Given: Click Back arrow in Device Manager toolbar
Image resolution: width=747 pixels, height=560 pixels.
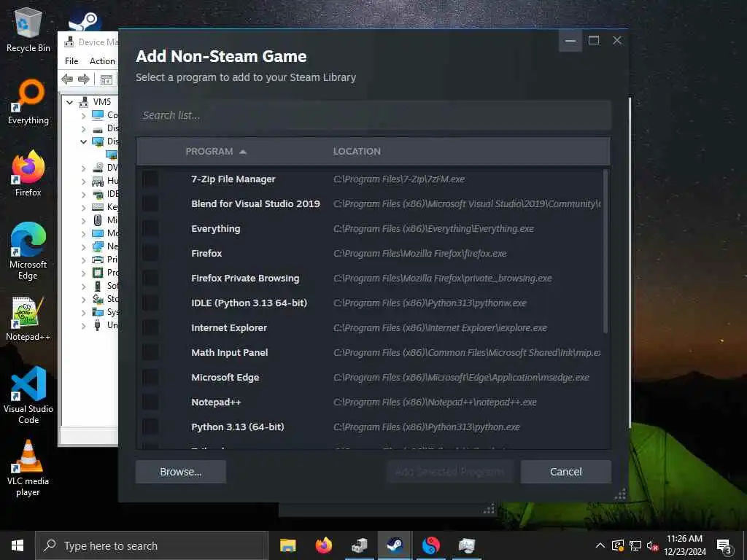Looking at the screenshot, I should (67, 79).
